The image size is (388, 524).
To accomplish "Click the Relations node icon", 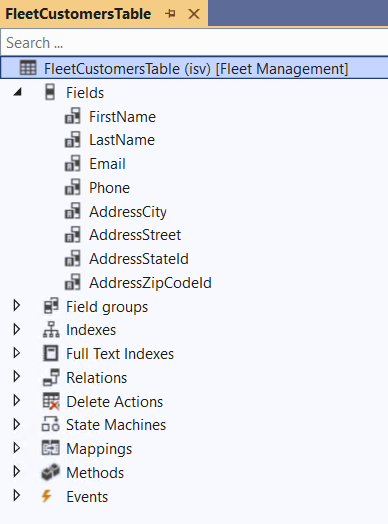I will (x=51, y=377).
